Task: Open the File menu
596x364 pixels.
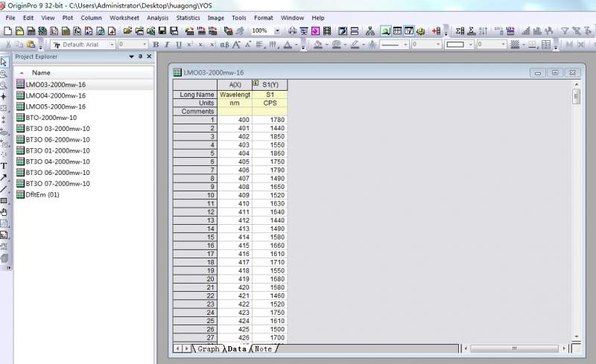Action: (10, 18)
